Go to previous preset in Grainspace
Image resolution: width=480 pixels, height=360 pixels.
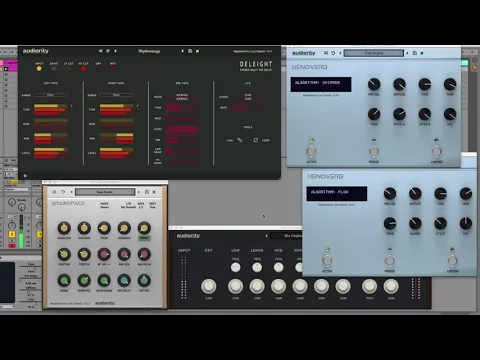(x=71, y=192)
